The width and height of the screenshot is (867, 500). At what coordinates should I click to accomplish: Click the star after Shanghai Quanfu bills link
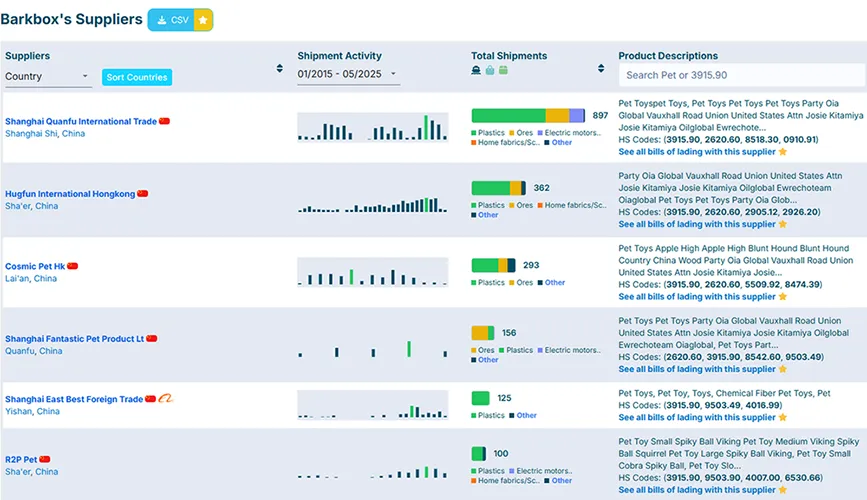coord(783,152)
